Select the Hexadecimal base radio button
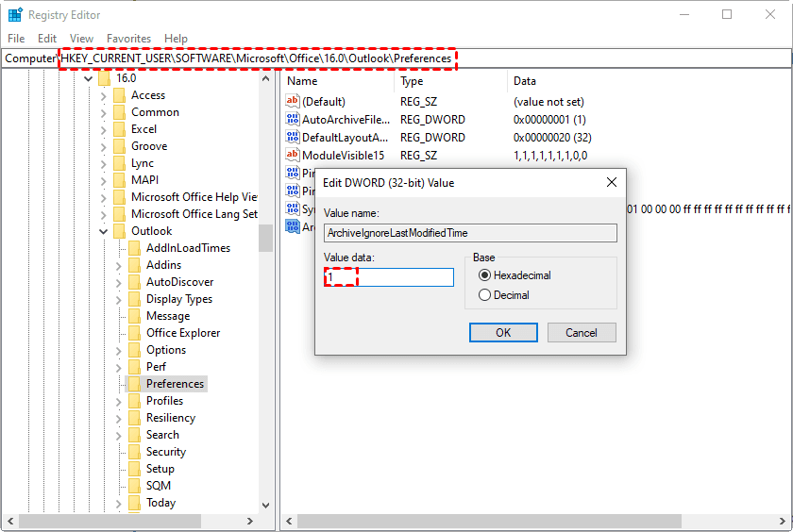Image resolution: width=793 pixels, height=532 pixels. pos(484,275)
